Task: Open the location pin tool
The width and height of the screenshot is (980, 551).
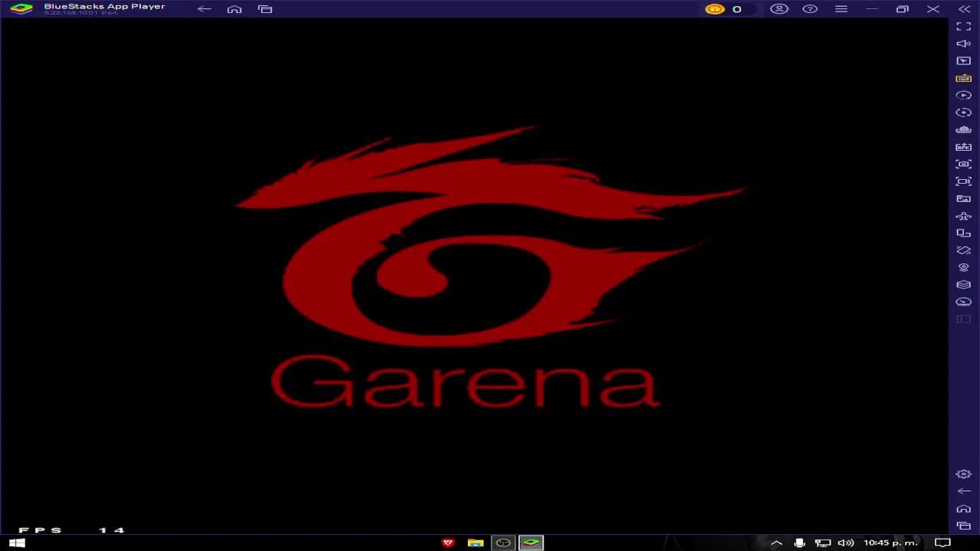Action: pos(963,267)
